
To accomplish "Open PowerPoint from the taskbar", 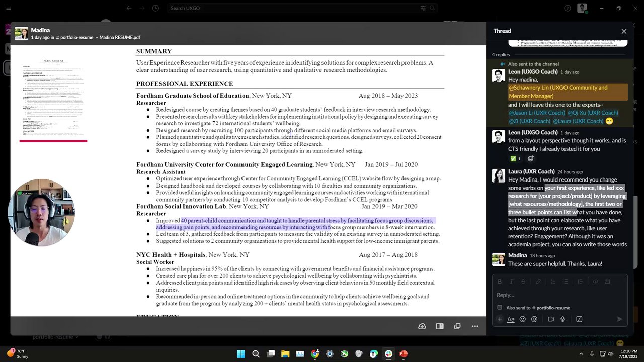I will point(403,354).
